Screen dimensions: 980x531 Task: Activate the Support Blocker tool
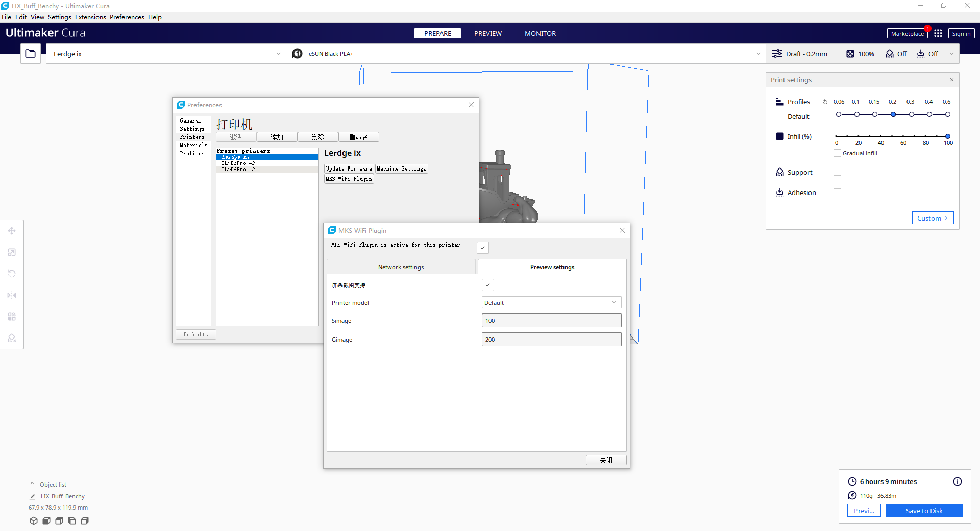click(11, 338)
